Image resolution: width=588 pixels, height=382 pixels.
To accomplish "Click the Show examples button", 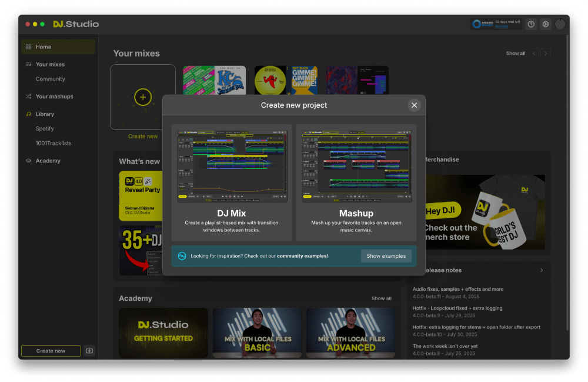I will pyautogui.click(x=387, y=256).
